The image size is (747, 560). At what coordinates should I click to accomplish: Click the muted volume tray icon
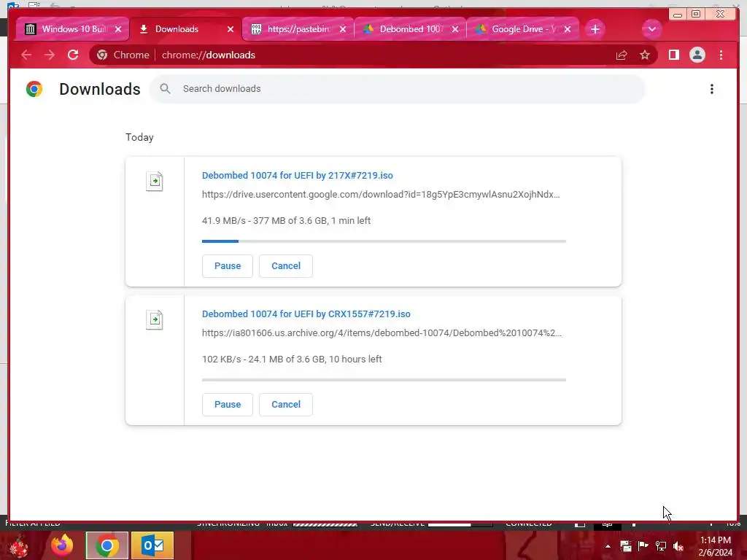point(678,546)
